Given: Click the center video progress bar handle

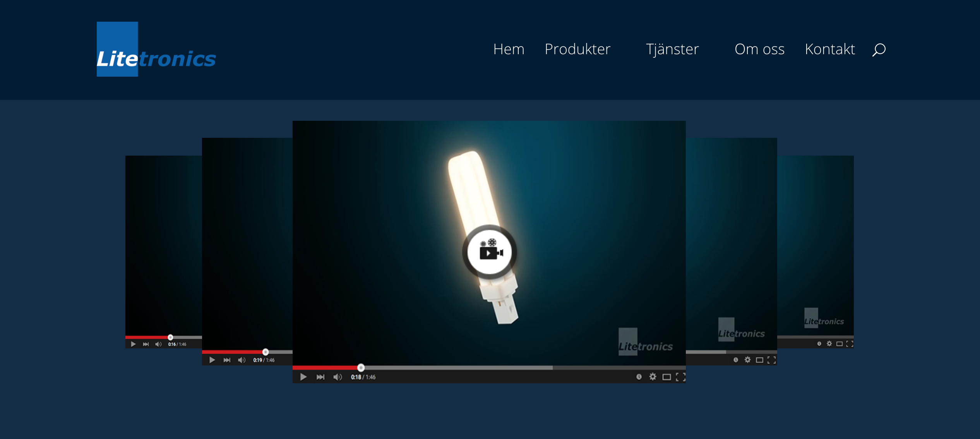Looking at the screenshot, I should point(361,367).
